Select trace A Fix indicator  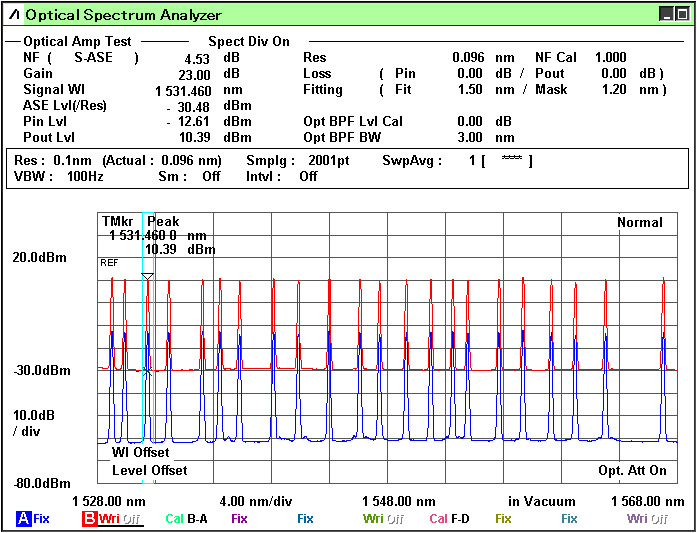(32, 518)
